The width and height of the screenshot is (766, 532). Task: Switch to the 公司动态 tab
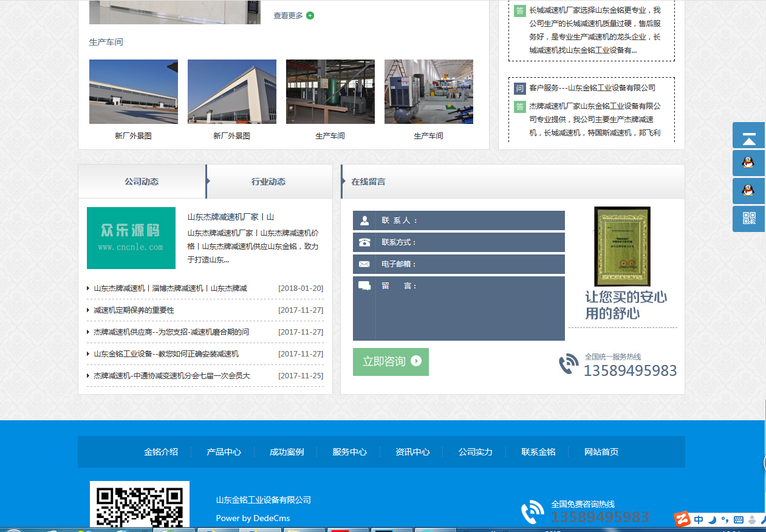coord(142,182)
